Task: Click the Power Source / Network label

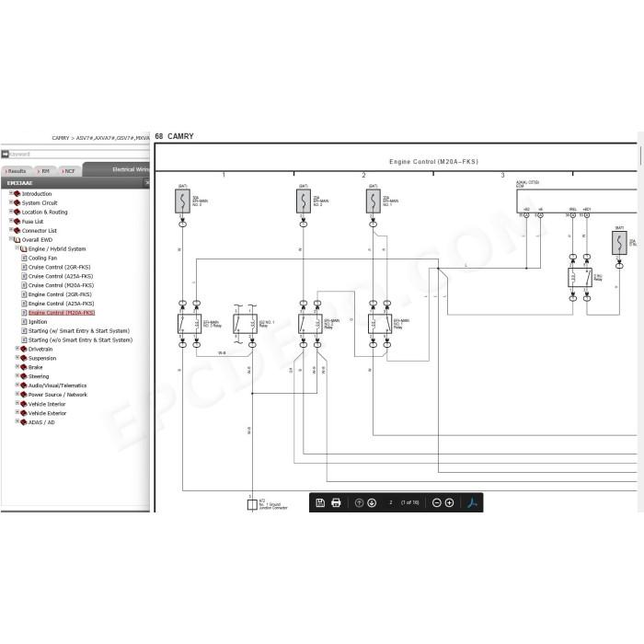Action: click(x=58, y=395)
